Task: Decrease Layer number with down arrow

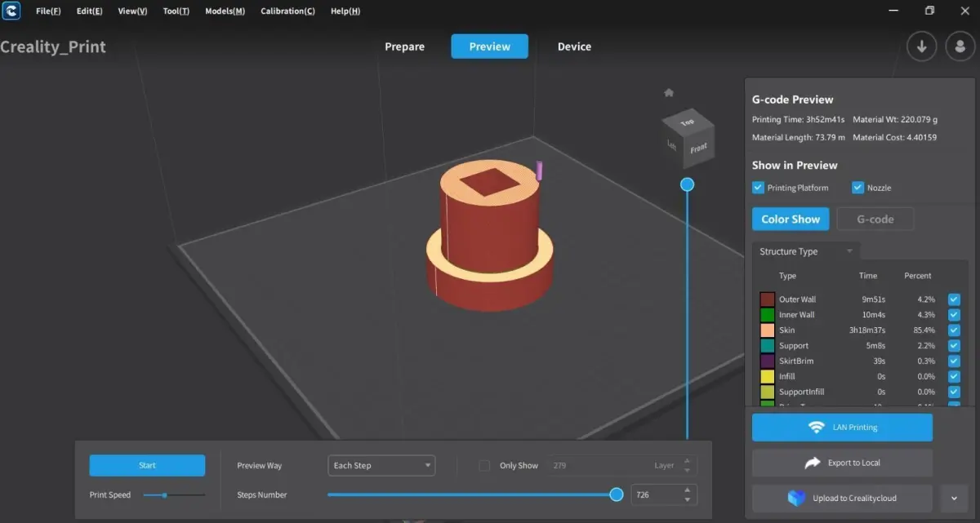Action: pos(688,470)
